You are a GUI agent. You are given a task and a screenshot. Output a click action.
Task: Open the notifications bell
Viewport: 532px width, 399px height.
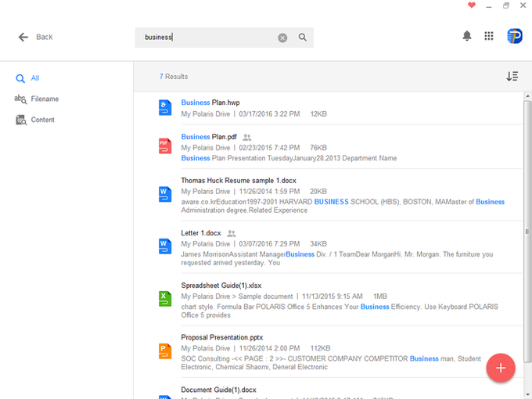coord(467,36)
